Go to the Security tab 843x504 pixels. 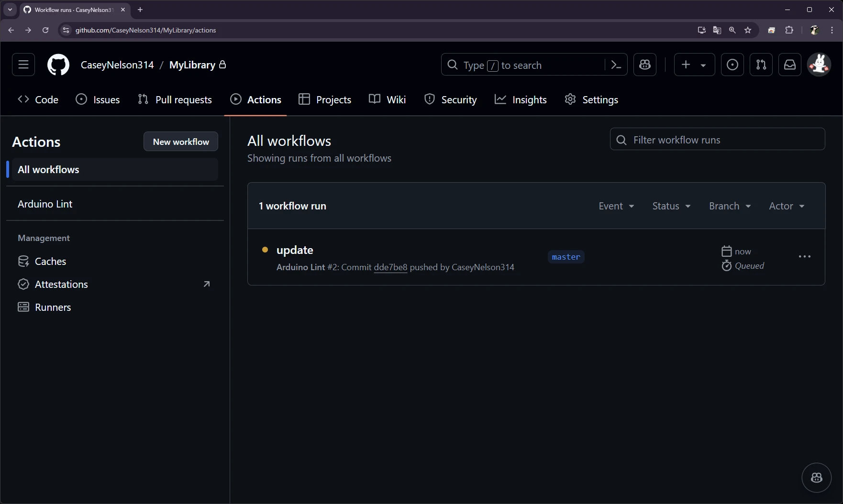coord(450,99)
